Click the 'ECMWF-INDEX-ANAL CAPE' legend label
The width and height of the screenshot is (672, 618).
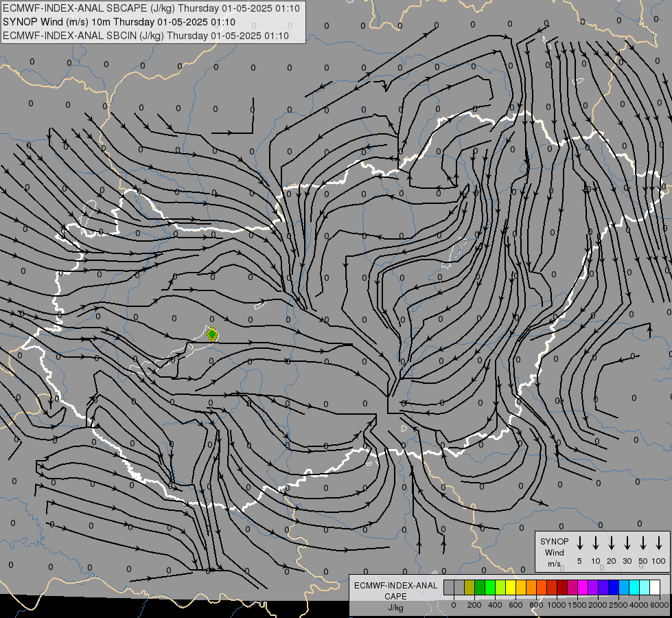395,591
